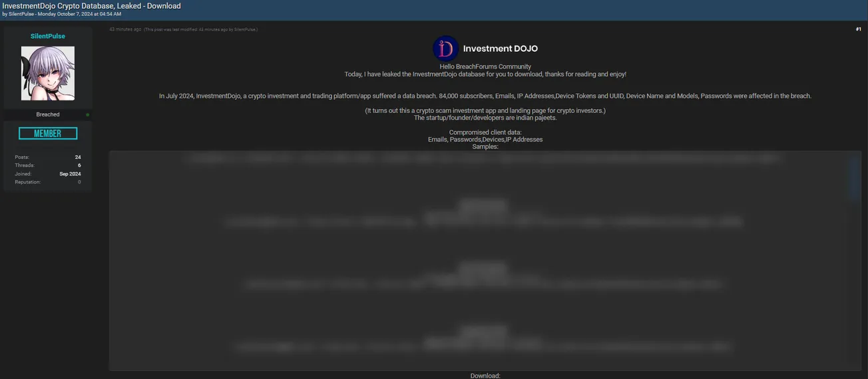The width and height of the screenshot is (868, 379).
Task: Click the 'Investment DOJO' logo text
Action: 500,49
